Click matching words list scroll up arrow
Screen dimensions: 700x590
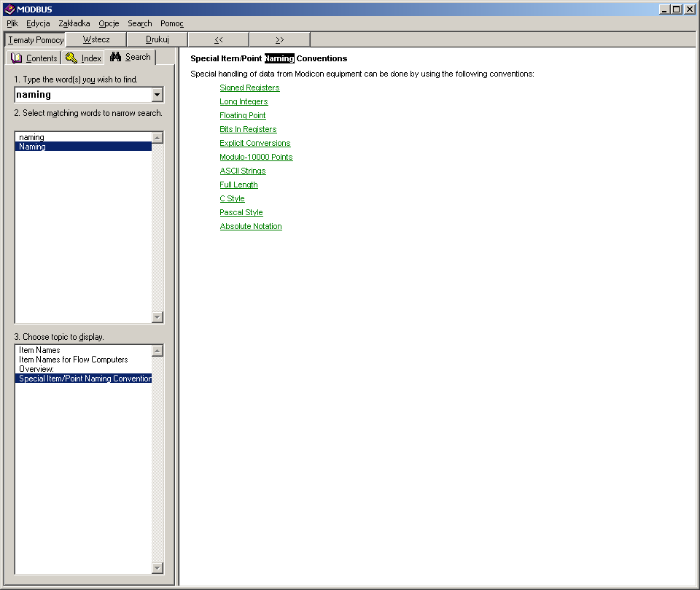pyautogui.click(x=157, y=138)
